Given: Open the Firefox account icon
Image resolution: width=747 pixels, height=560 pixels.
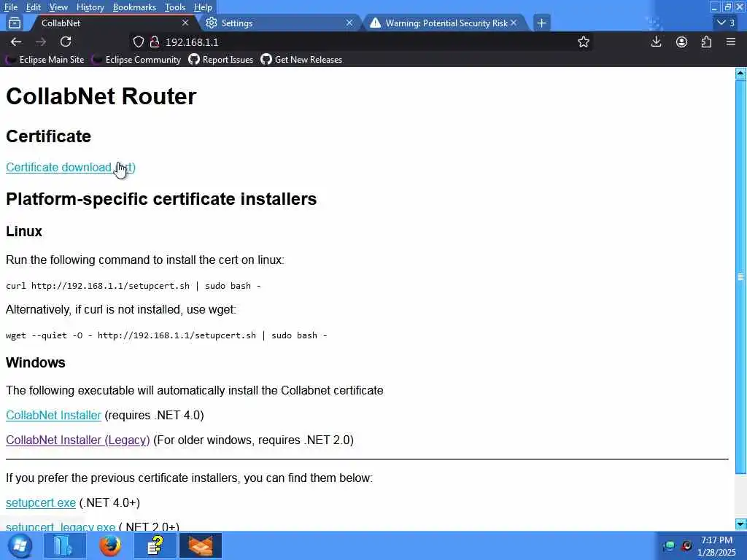Looking at the screenshot, I should tap(681, 42).
